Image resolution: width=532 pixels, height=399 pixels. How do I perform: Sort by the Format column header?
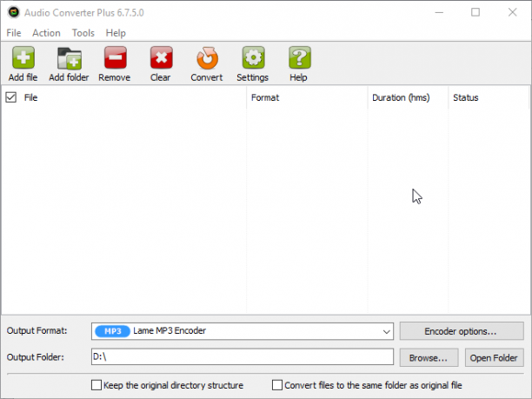pos(307,97)
